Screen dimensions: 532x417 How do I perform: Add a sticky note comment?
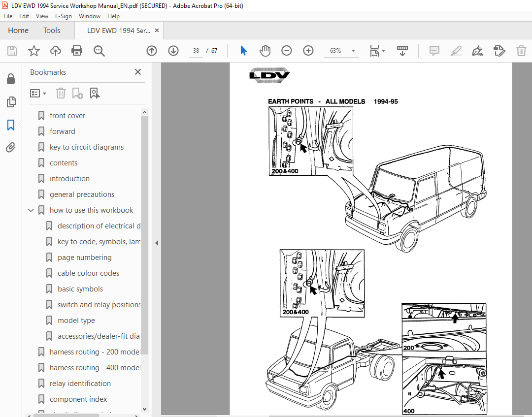pyautogui.click(x=434, y=51)
